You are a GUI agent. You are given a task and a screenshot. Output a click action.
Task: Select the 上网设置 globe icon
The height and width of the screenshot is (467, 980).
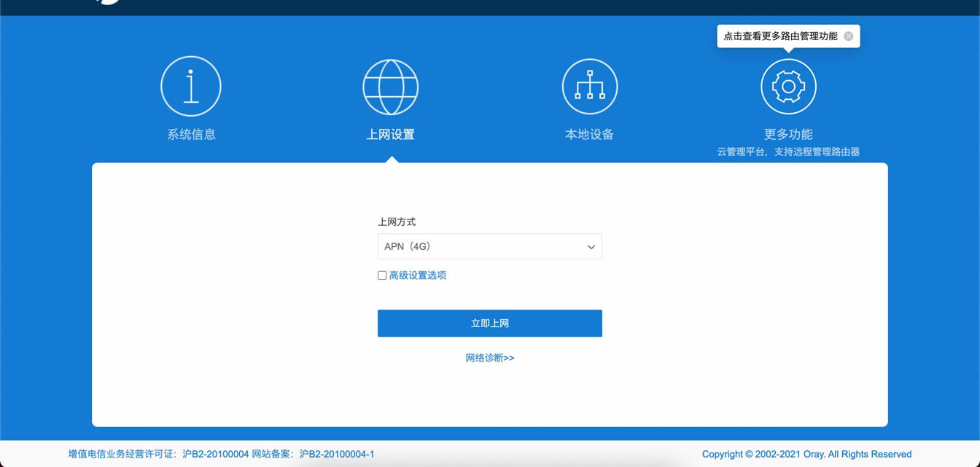click(391, 87)
